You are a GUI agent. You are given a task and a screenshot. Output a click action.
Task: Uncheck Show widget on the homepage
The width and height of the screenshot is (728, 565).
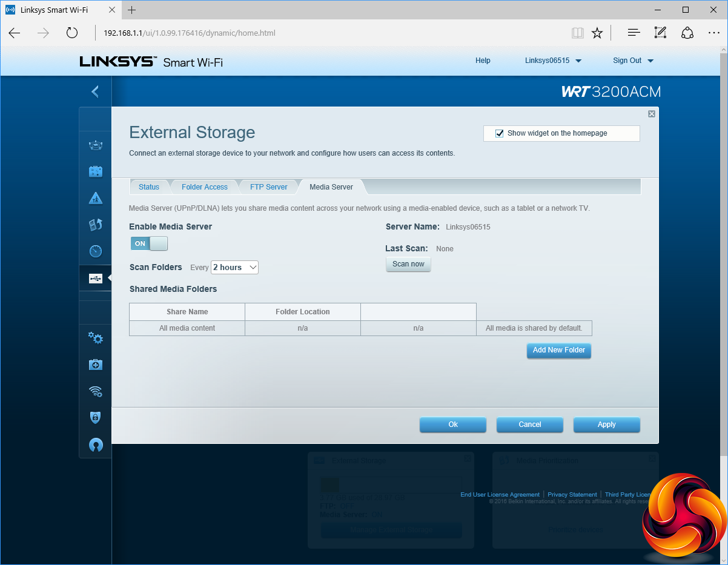pos(500,133)
